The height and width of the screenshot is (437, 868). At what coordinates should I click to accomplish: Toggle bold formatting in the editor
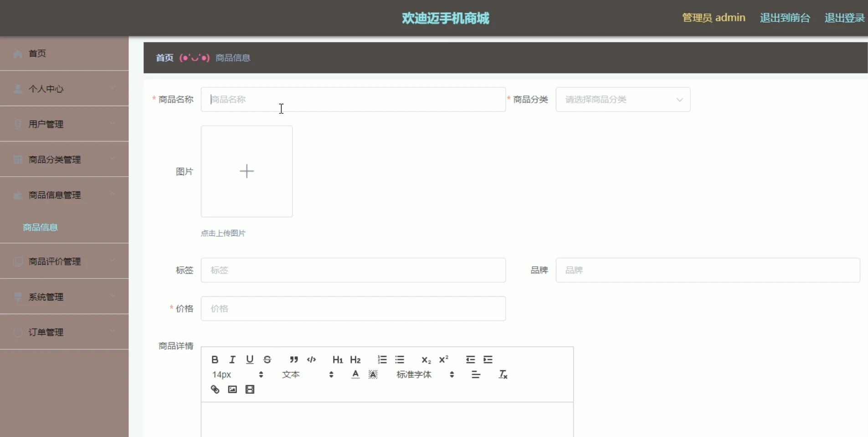pos(214,359)
